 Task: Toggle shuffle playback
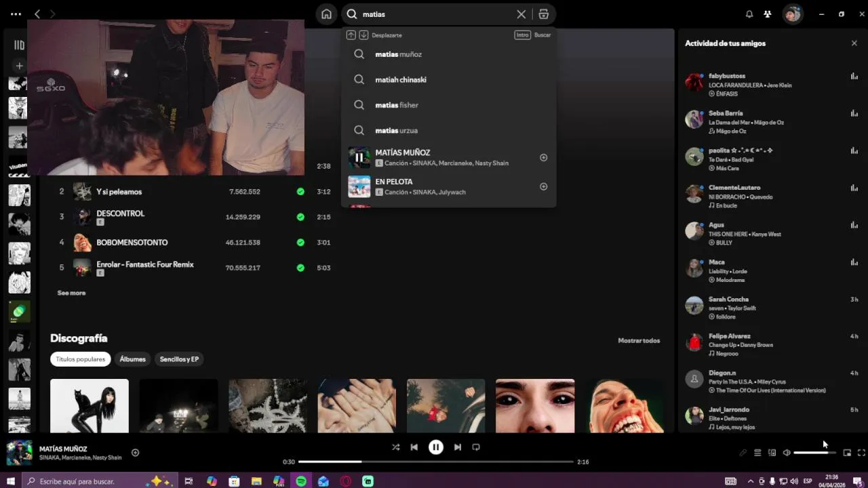[395, 447]
